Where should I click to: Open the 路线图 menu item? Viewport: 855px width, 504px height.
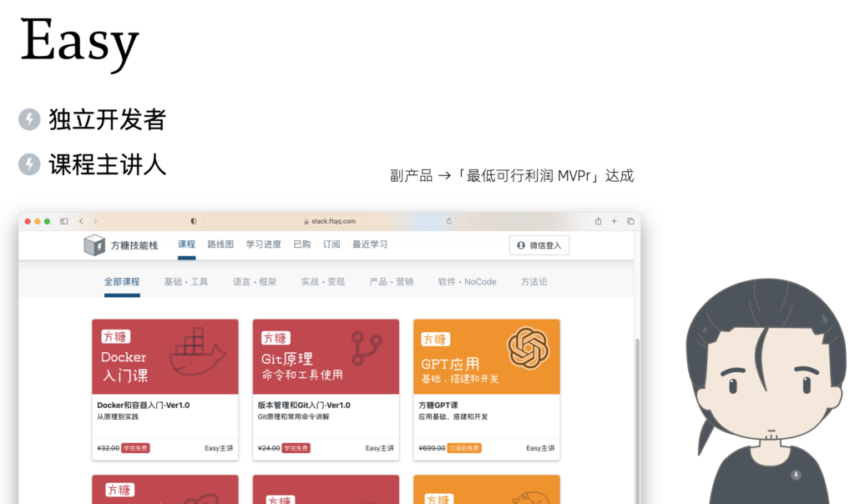coord(220,244)
